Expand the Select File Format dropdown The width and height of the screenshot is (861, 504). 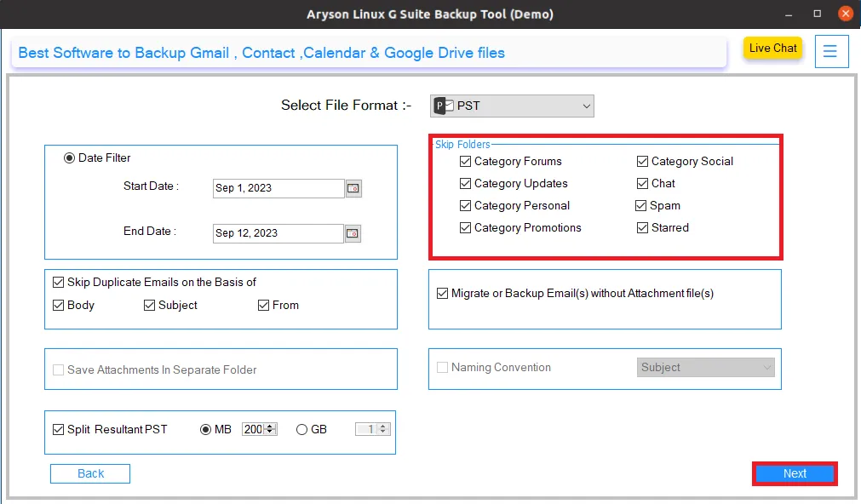[512, 106]
